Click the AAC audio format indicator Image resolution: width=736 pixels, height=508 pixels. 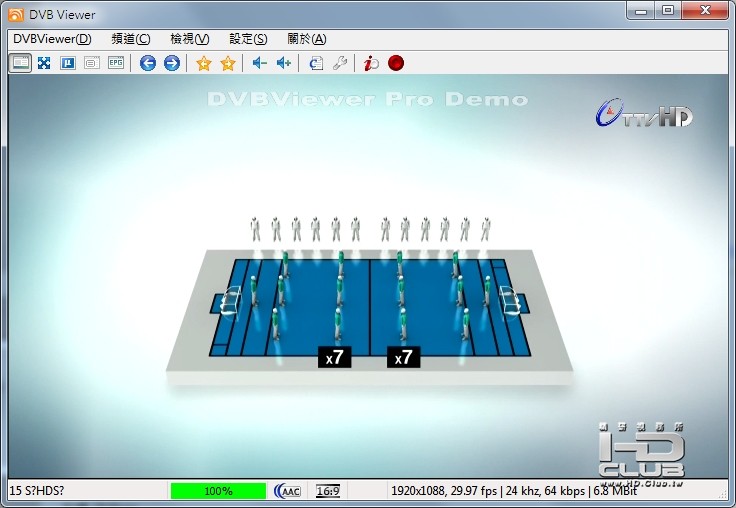click(x=287, y=491)
